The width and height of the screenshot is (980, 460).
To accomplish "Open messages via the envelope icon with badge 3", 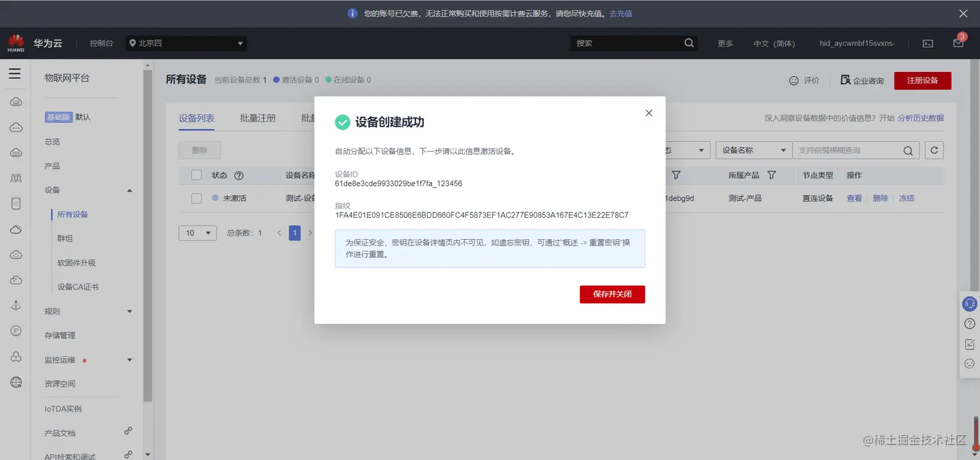I will [958, 43].
